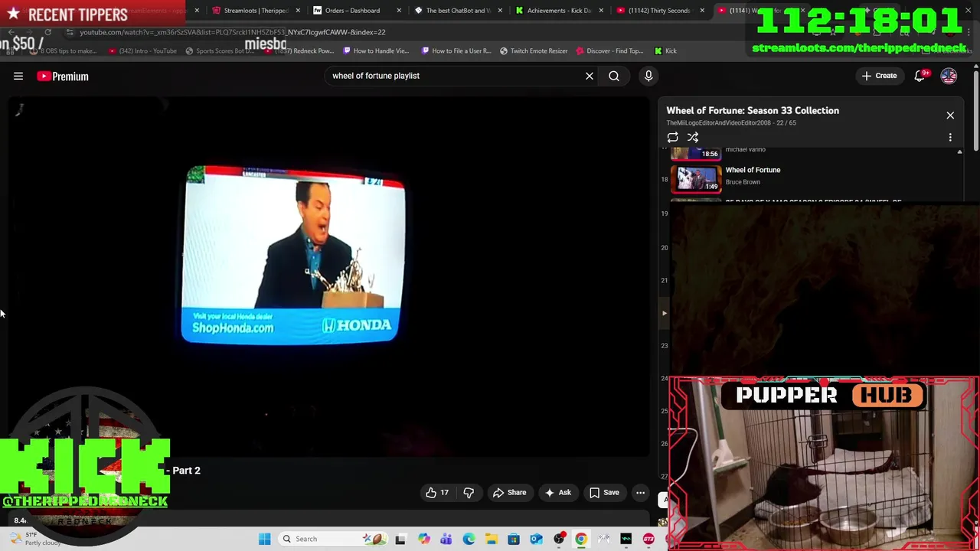Screen dimensions: 980x551
Task: Share this video
Action: point(509,493)
